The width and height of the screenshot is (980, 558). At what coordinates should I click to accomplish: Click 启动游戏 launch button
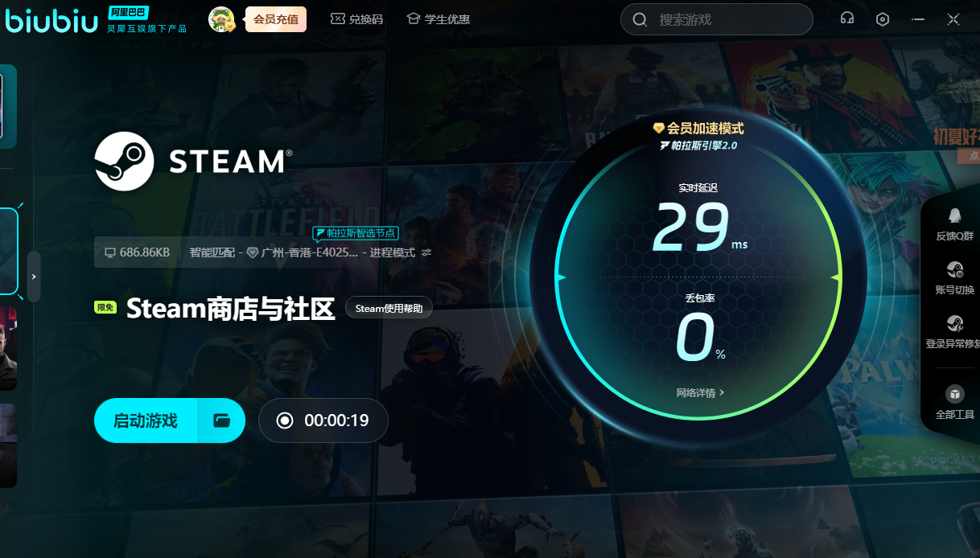[146, 421]
